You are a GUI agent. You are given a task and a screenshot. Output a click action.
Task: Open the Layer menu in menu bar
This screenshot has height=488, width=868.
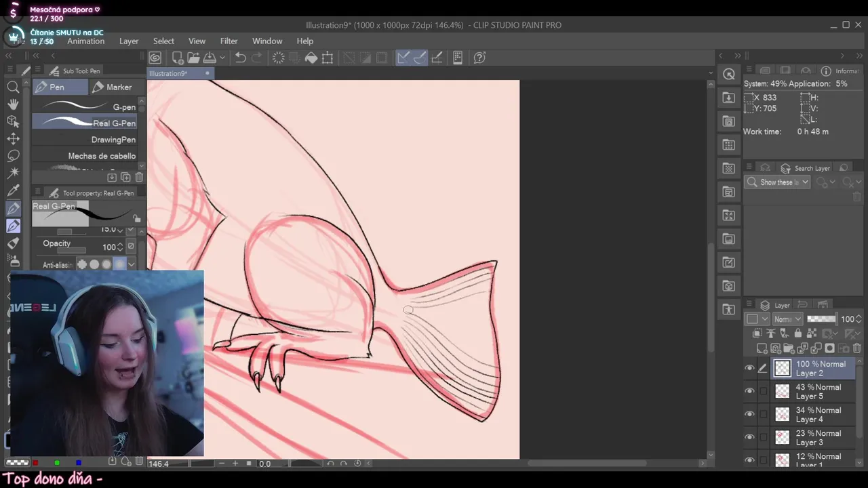pyautogui.click(x=129, y=41)
